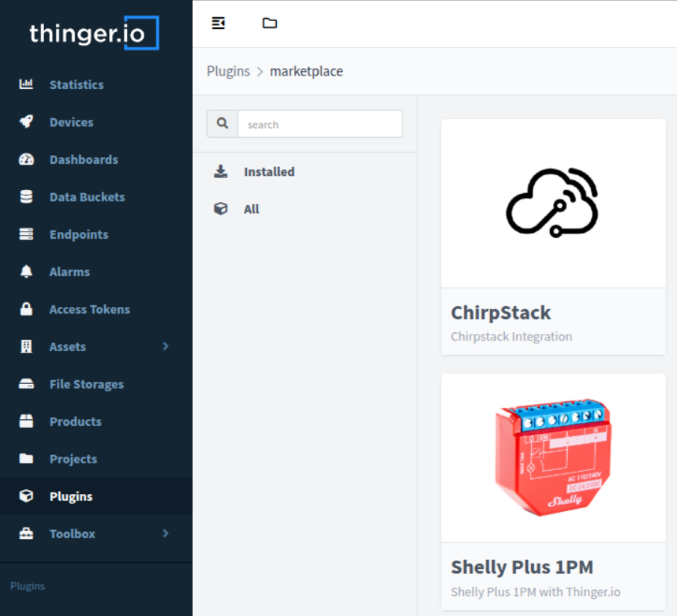Click the Alarms bell icon

click(x=26, y=272)
